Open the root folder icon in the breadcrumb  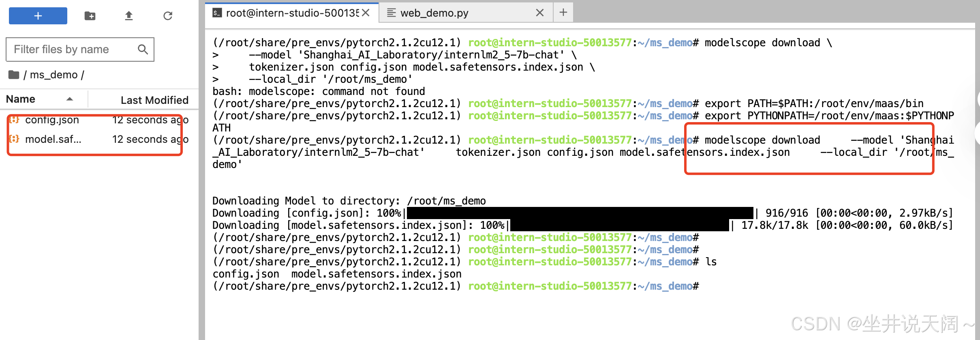[x=14, y=75]
